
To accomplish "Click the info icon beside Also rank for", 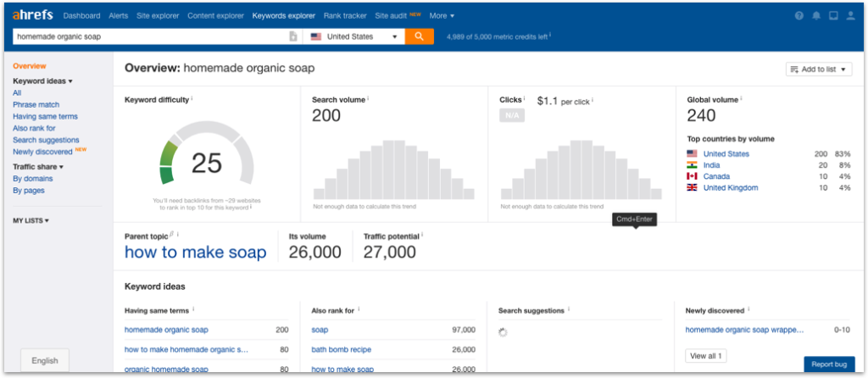I will tap(359, 310).
